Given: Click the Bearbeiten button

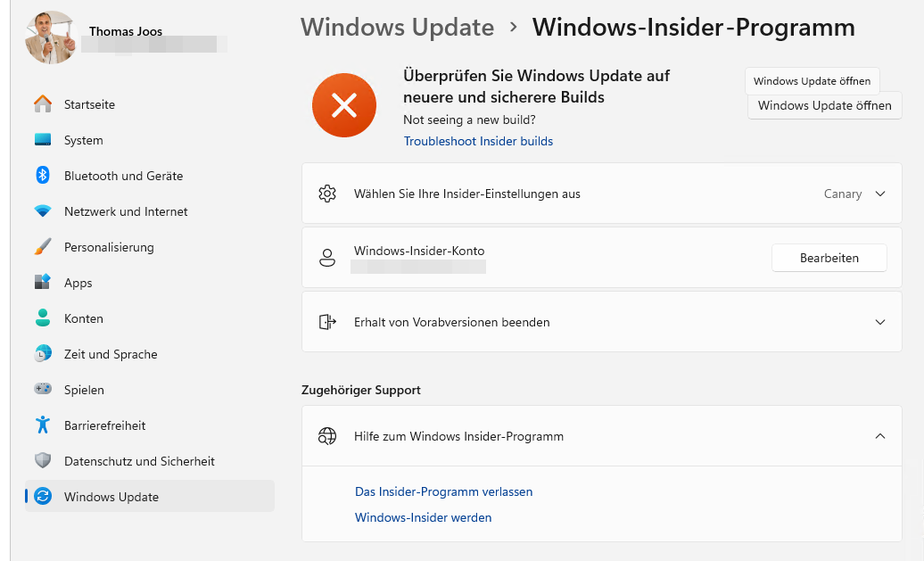Looking at the screenshot, I should coord(829,258).
